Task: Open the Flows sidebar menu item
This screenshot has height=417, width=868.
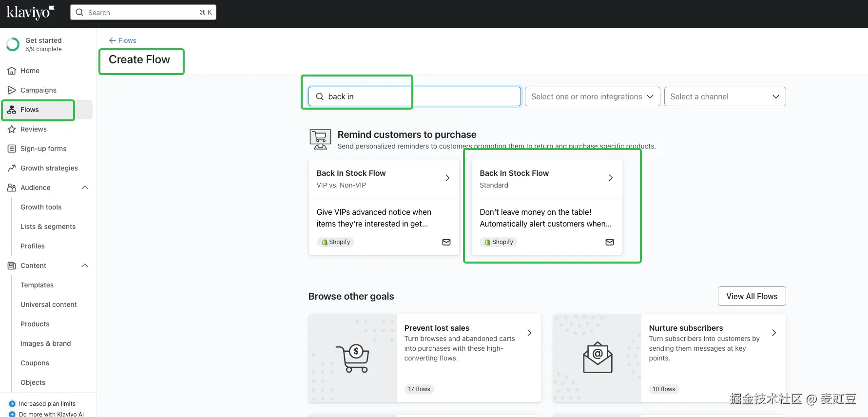Action: click(30, 110)
